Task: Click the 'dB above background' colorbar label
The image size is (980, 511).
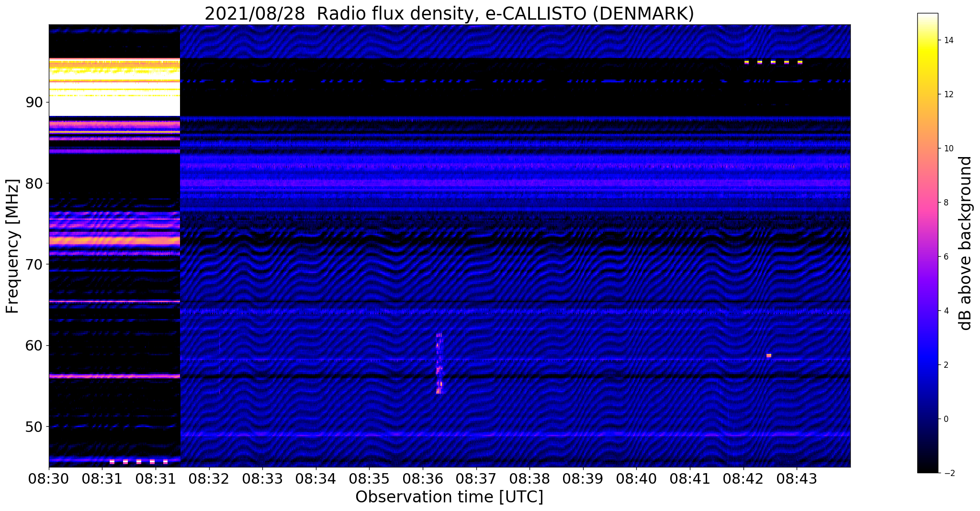Action: (965, 243)
